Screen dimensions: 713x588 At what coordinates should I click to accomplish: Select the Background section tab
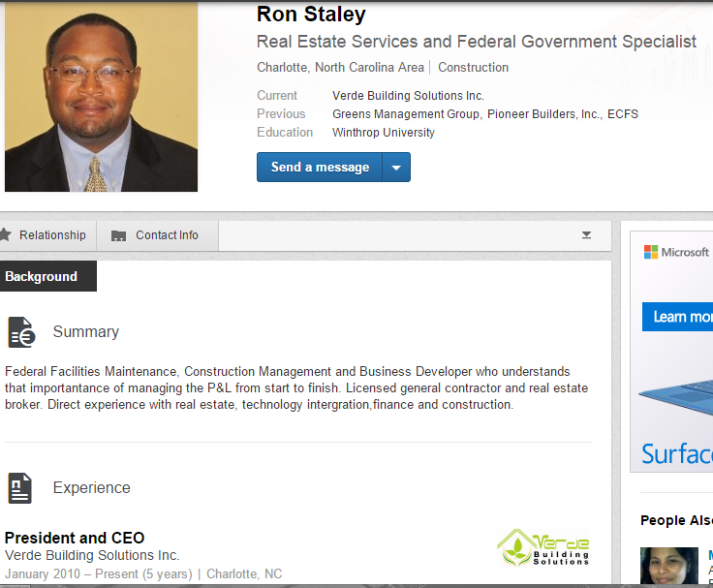pyautogui.click(x=48, y=276)
